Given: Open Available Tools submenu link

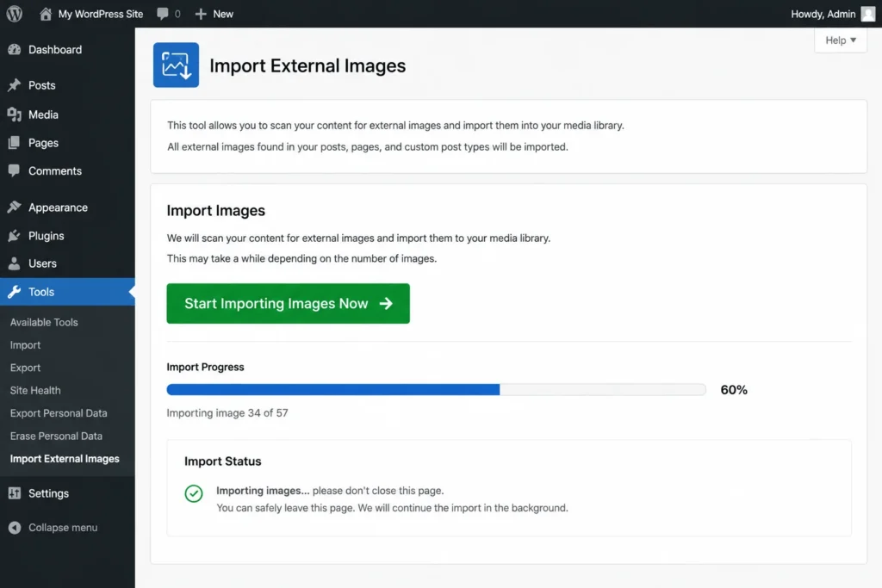Looking at the screenshot, I should coord(44,322).
